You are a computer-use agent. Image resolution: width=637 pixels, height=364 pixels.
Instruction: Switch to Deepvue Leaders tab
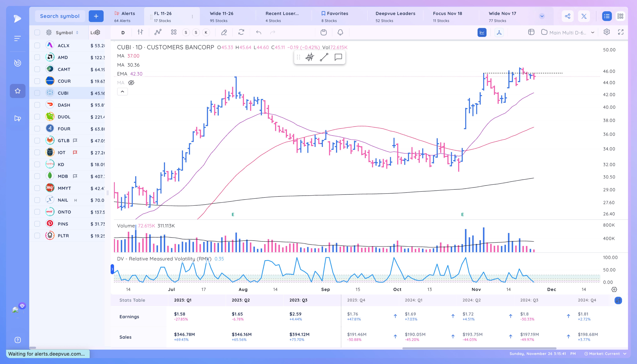[x=395, y=17]
